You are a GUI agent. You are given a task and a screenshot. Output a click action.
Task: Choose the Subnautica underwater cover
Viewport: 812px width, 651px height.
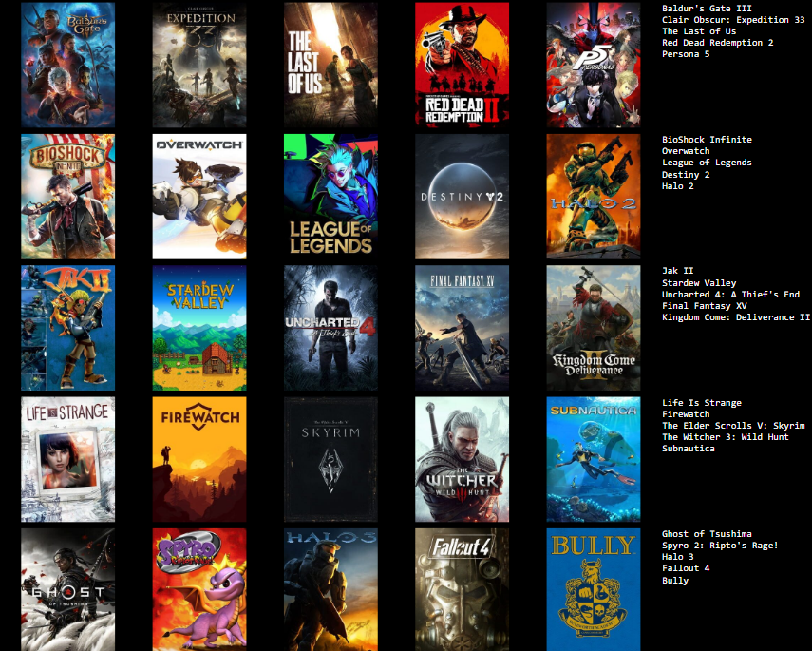tap(594, 459)
